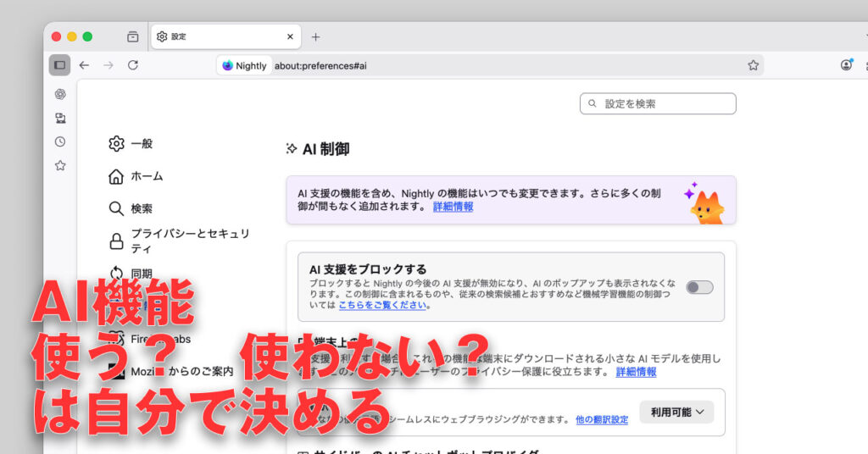This screenshot has width=868, height=454.
Task: Open プライバシーとセキュリティ category
Action: coord(179,241)
